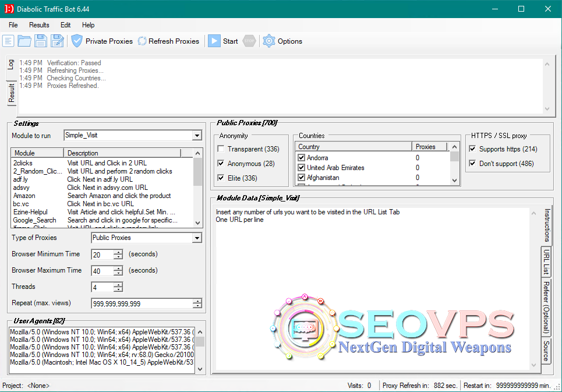This screenshot has height=392, width=562.
Task: Click the Repeat (max. views) input field
Action: [142, 304]
